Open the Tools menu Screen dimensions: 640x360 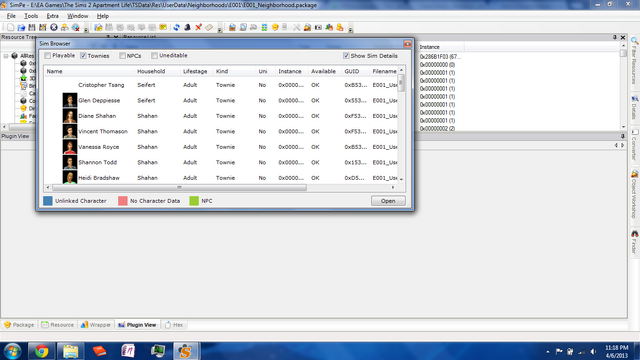click(x=31, y=16)
